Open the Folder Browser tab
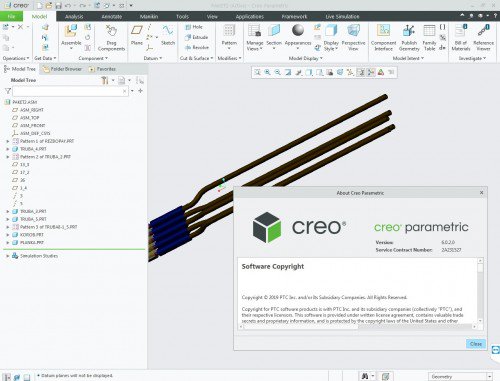Image resolution: width=500 pixels, height=381 pixels. [62, 69]
